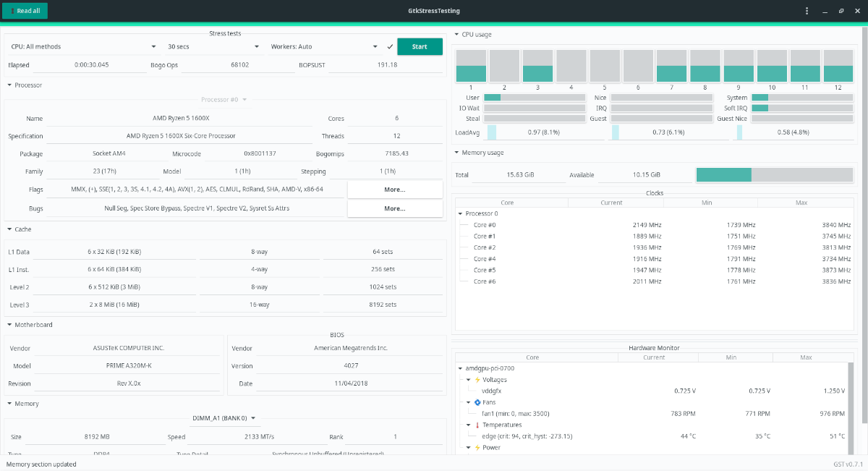Open the three-dot application menu
The height and width of the screenshot is (471, 868).
pyautogui.click(x=807, y=11)
